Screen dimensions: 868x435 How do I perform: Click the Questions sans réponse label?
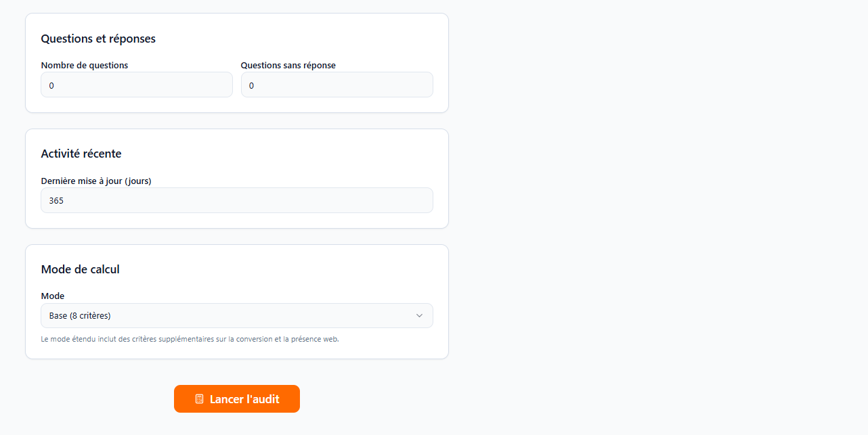pos(288,66)
